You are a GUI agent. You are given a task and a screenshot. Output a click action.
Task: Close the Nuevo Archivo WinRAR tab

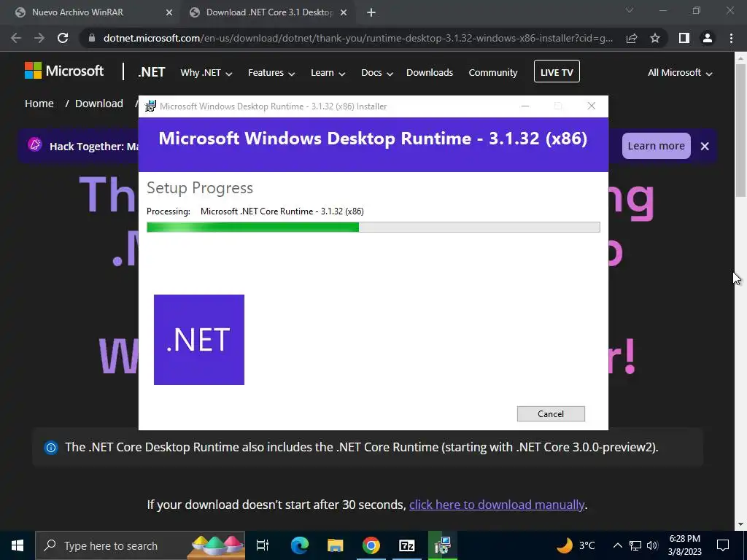[169, 13]
